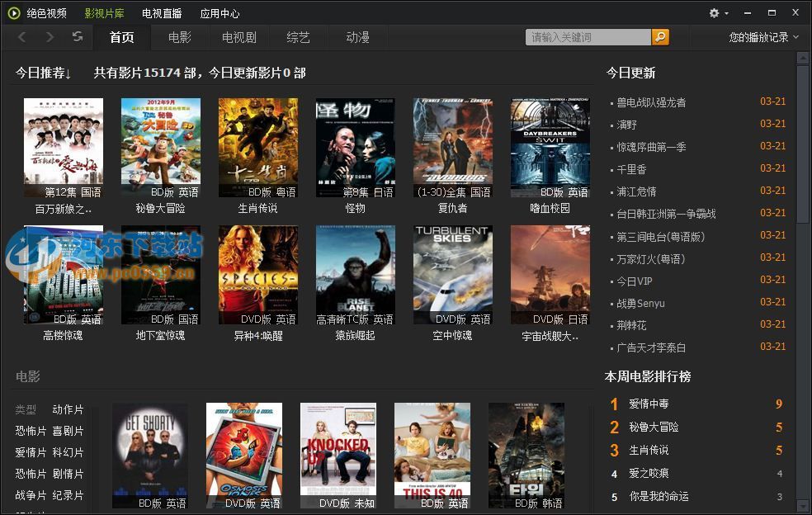
Task: Open the settings gear icon
Action: pos(712,13)
